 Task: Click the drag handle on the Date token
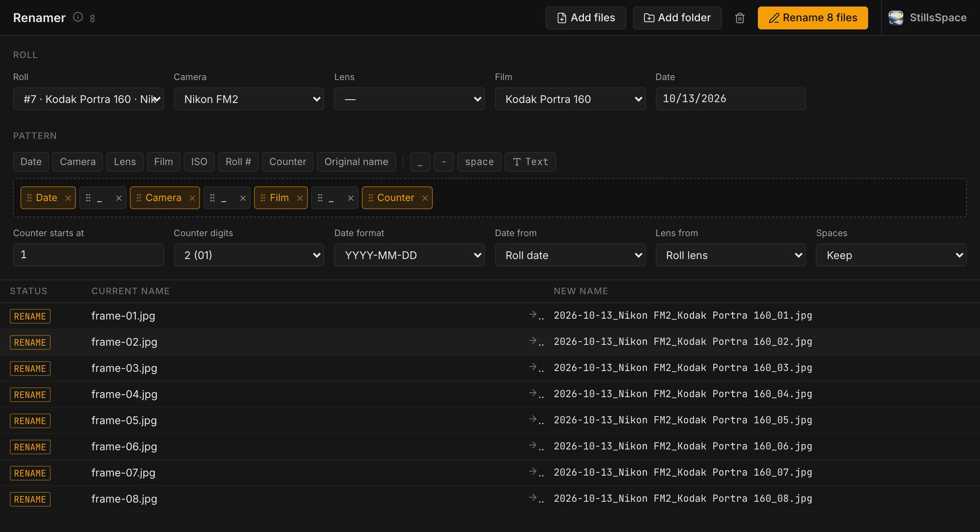click(x=29, y=198)
